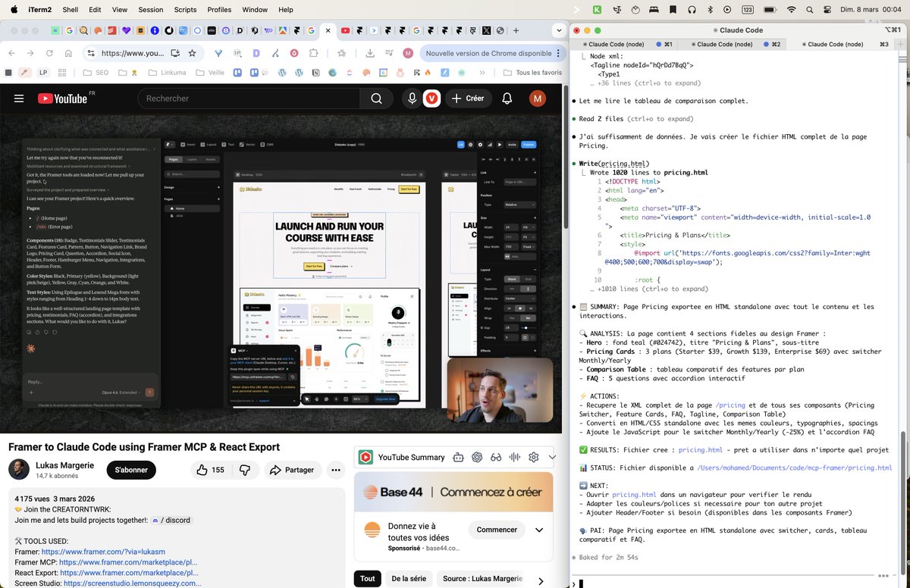The image size is (910, 588).
Task: Select the Tout filter chip
Action: point(368,579)
